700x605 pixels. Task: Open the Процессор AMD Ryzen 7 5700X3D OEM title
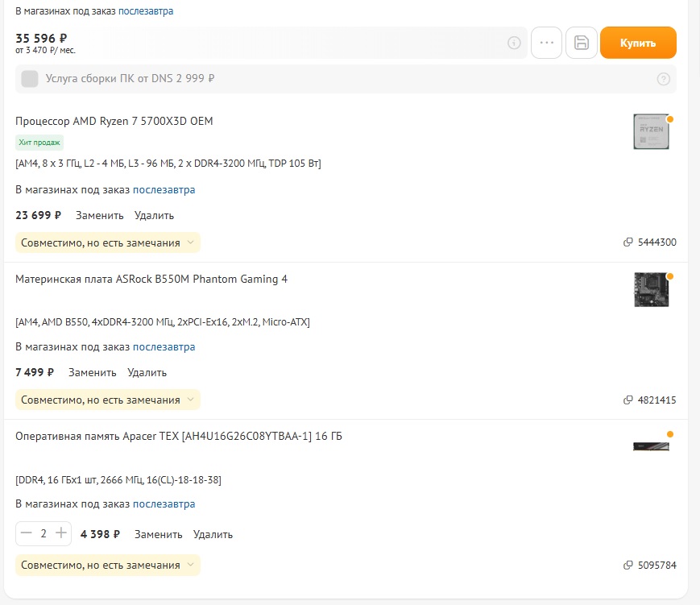click(114, 121)
